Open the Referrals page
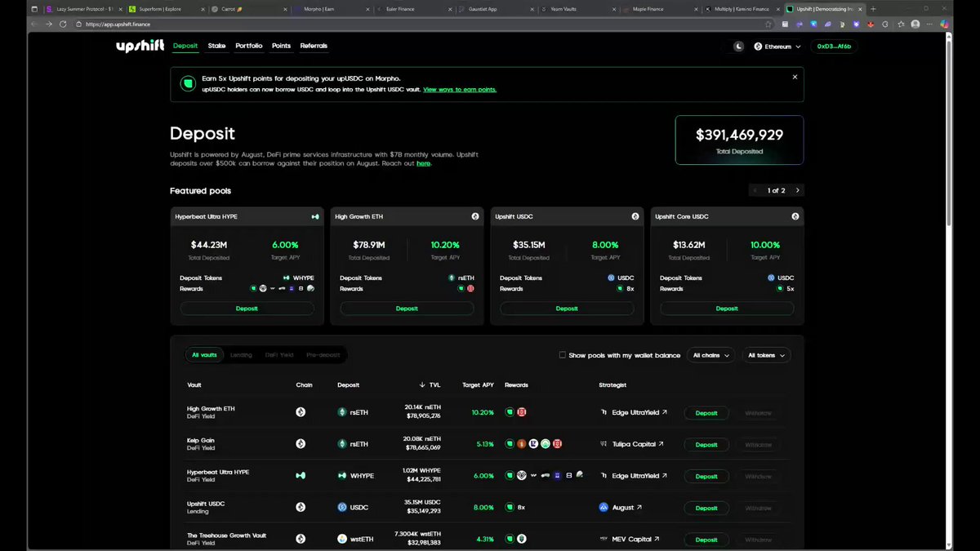This screenshot has width=980, height=551. click(x=314, y=46)
